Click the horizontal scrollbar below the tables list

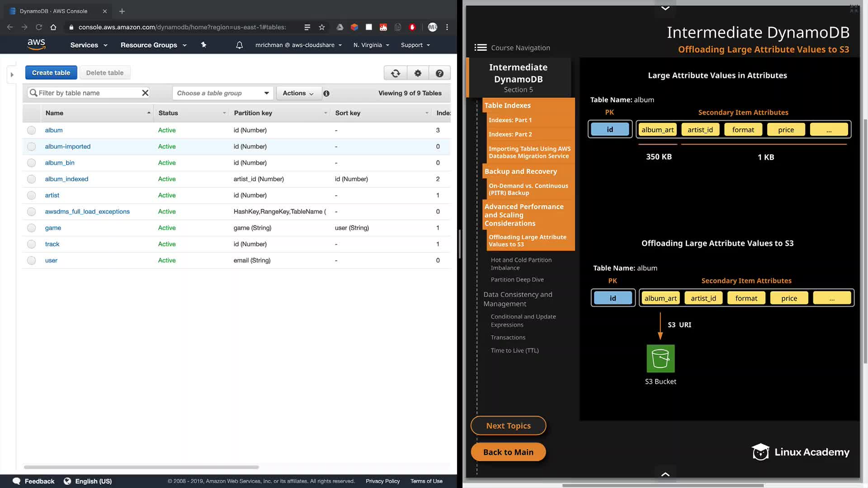[141, 467]
